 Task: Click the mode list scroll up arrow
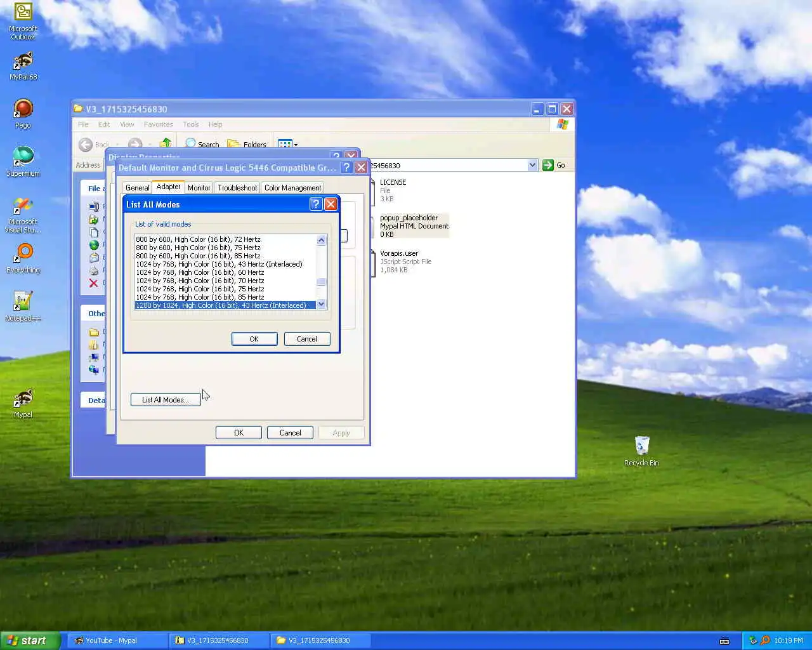[321, 240]
